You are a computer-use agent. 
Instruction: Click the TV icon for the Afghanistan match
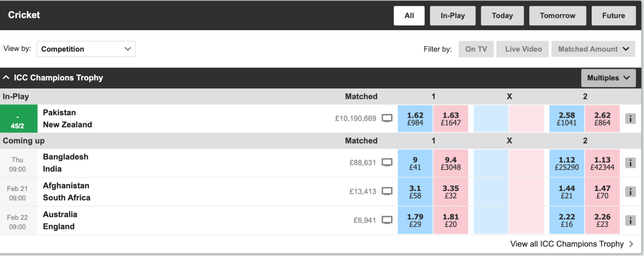coord(387,191)
